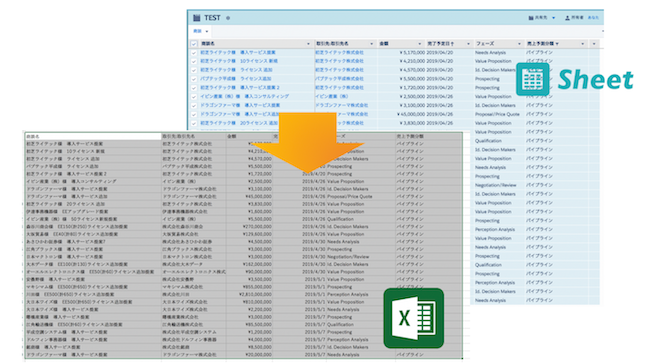Open the 売上予測分類 column header dropdown
The image size is (652, 364).
tap(582, 44)
